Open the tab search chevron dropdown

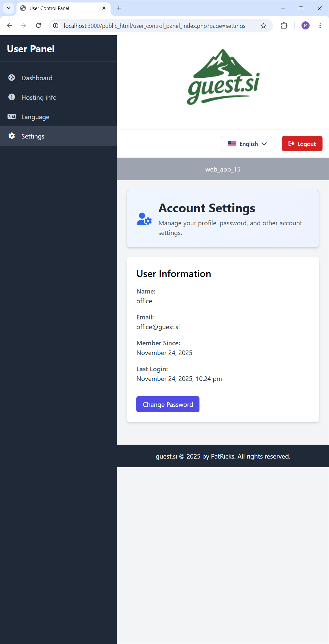pos(9,8)
